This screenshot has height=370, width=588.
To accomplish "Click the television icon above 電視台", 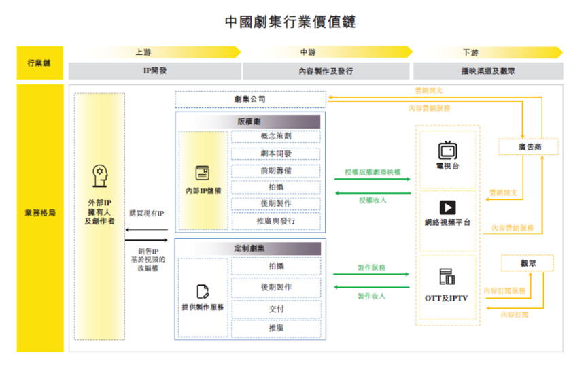I will click(447, 149).
